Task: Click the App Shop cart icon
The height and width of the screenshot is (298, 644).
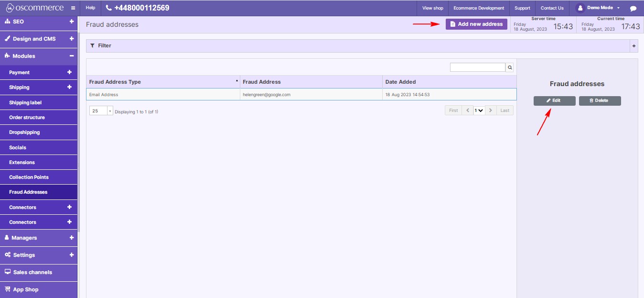Action: coord(8,289)
